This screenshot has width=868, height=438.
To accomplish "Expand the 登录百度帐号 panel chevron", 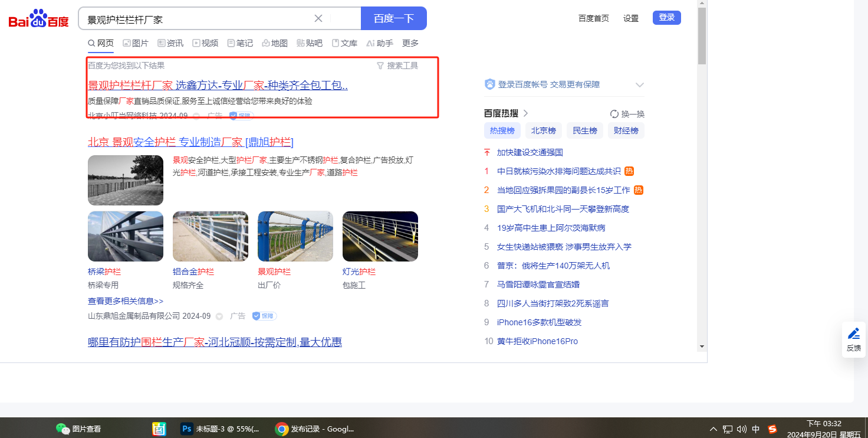I will 640,85.
